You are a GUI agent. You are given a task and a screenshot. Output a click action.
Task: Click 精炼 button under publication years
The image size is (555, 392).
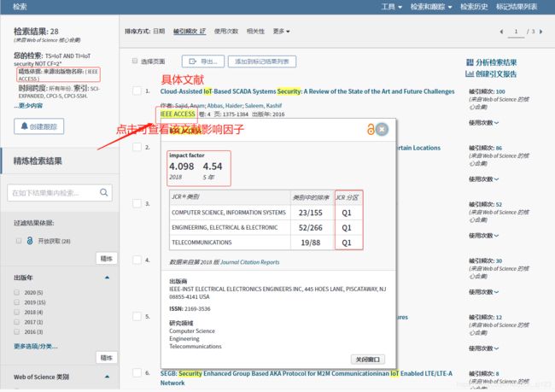pos(106,358)
